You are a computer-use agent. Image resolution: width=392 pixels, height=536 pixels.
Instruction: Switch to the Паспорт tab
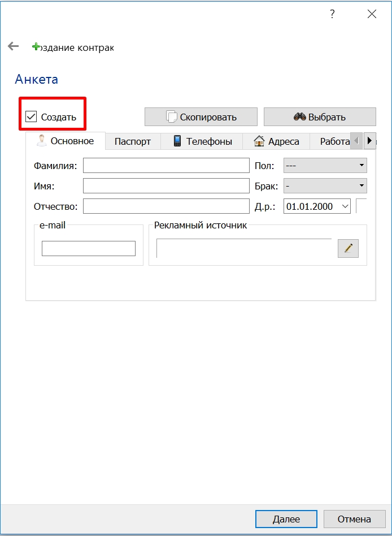tap(133, 141)
